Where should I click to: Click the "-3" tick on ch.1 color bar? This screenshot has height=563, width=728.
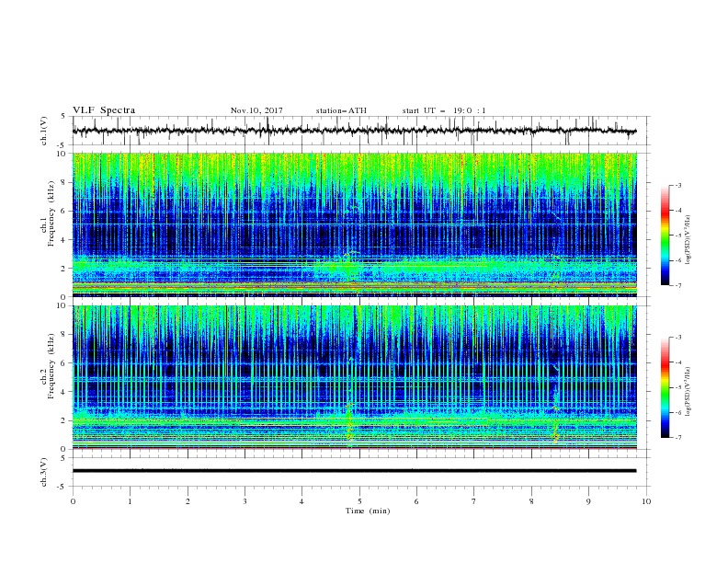tap(677, 185)
